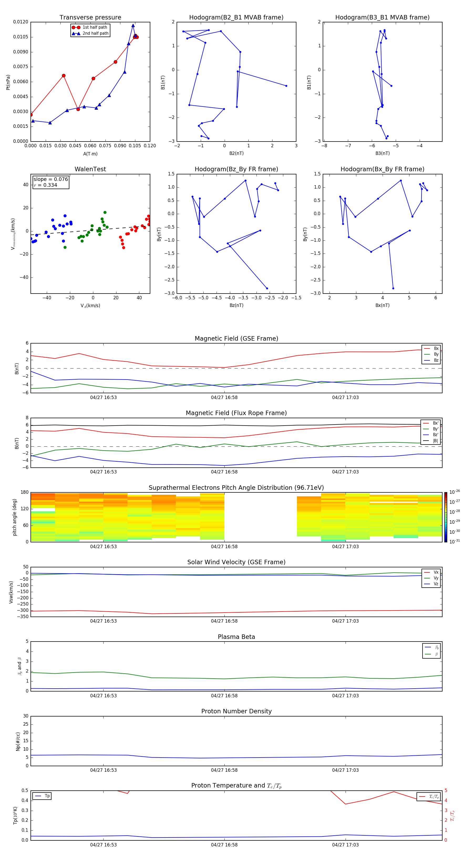Viewport: 473px width, 868px height.
Task: Click the 'B3(nT)' x-axis label
Action: click(x=382, y=153)
